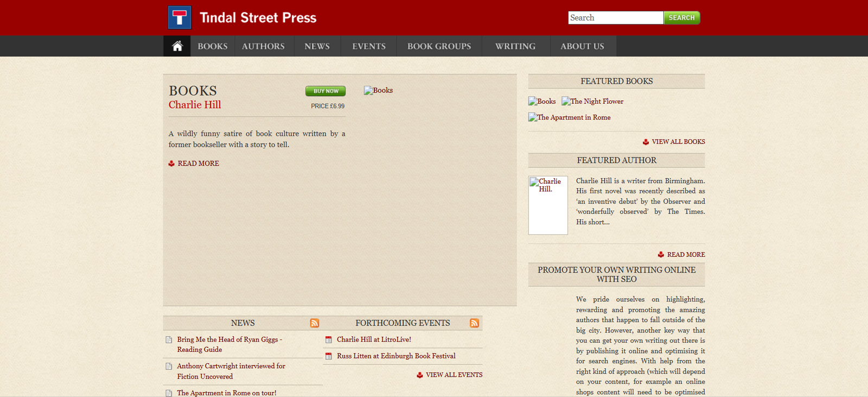The image size is (868, 397).
Task: Open Anthony Cartwright interviewed for Fiction Uncovered
Action: [231, 371]
